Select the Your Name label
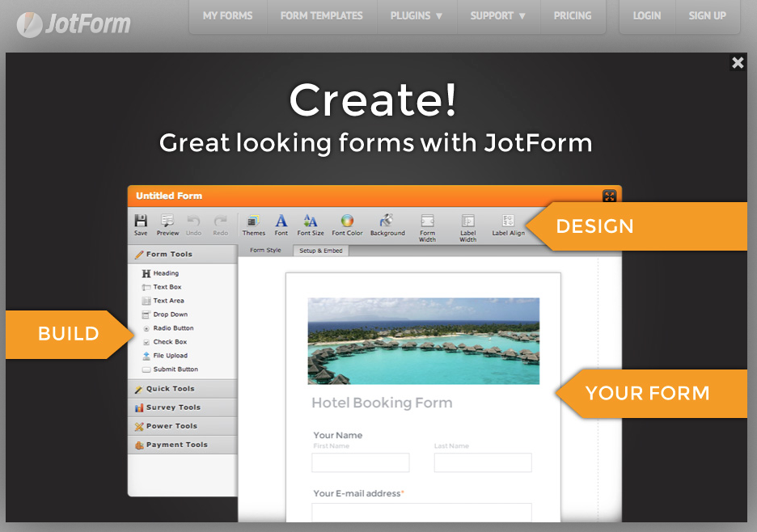 click(x=338, y=435)
